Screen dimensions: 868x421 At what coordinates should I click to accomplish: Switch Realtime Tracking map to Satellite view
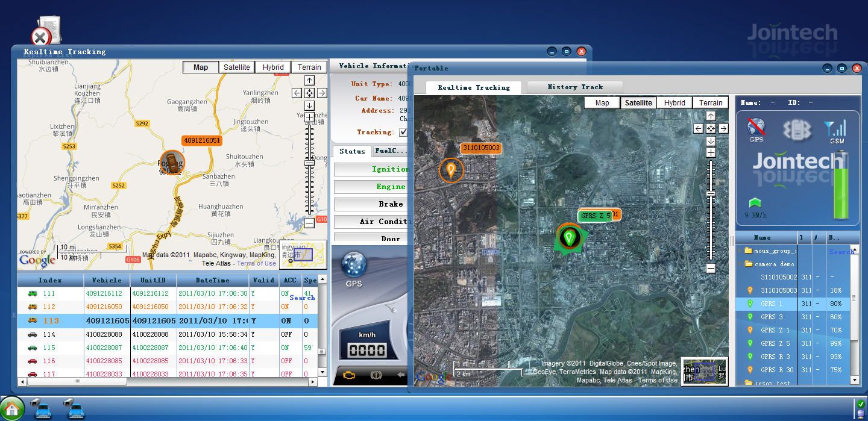[x=237, y=67]
